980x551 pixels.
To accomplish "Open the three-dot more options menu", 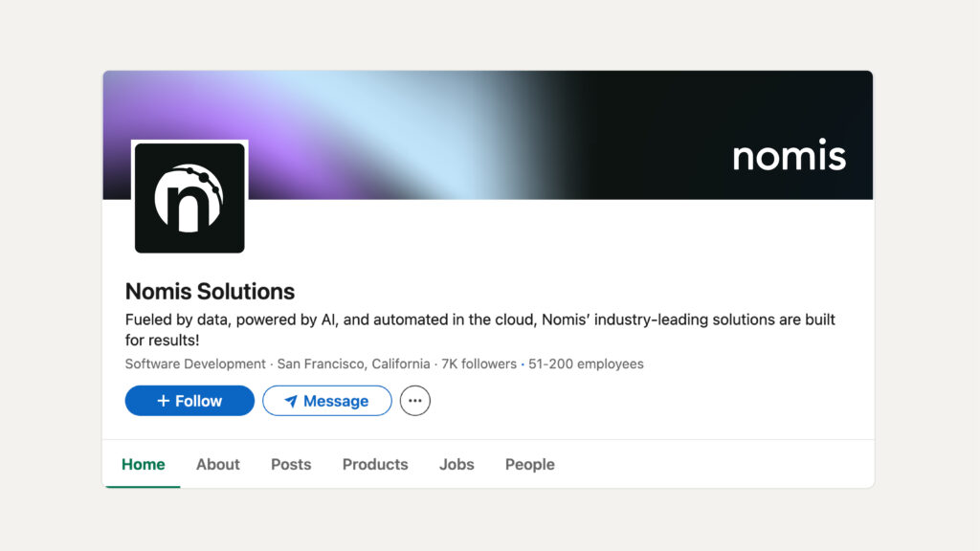I will [415, 401].
